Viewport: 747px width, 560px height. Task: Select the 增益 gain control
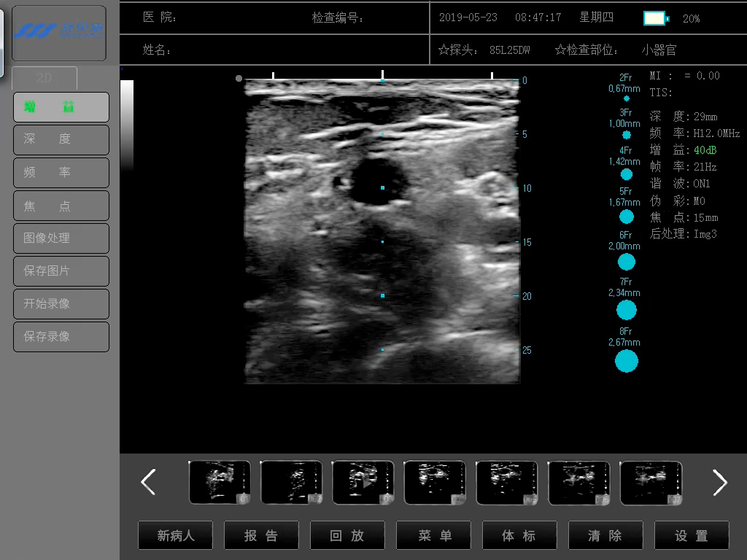tap(61, 107)
